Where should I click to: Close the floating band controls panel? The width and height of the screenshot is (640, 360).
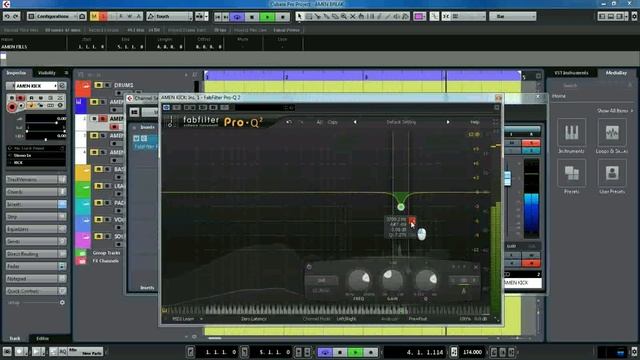pos(476,267)
